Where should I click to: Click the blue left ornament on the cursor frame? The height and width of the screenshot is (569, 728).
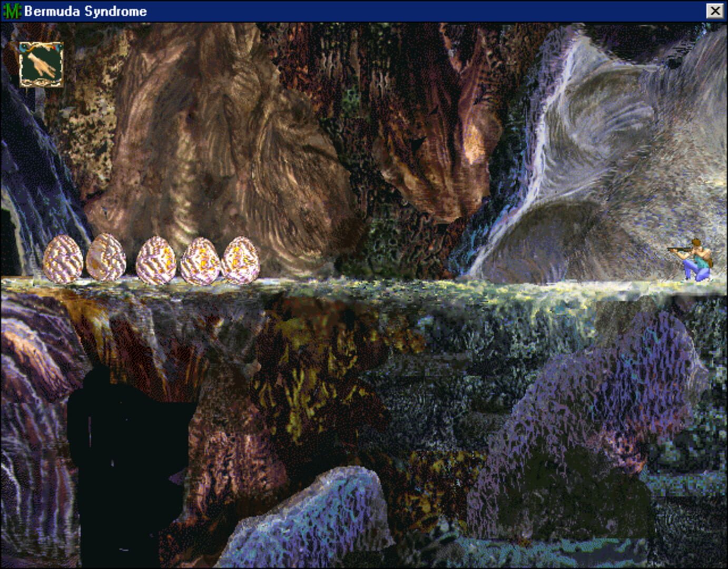[x=23, y=47]
